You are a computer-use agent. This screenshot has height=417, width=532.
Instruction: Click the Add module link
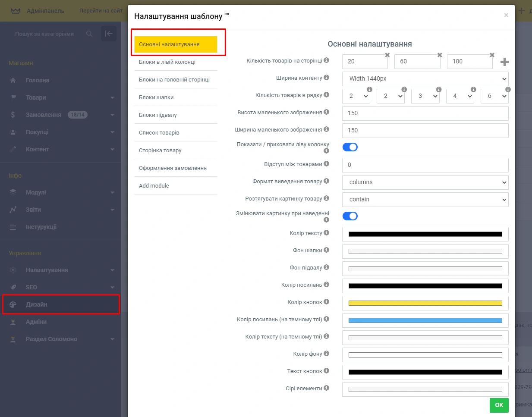pos(154,186)
